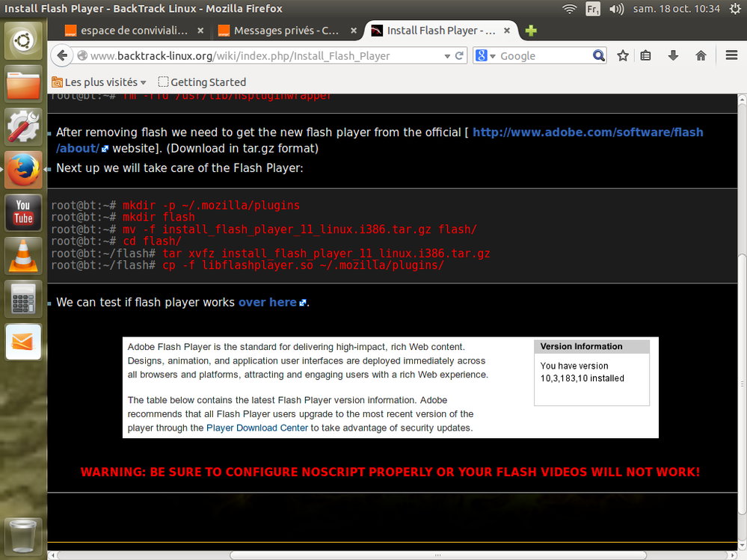Open the Calculator from the dock
The width and height of the screenshot is (747, 560).
click(x=23, y=298)
